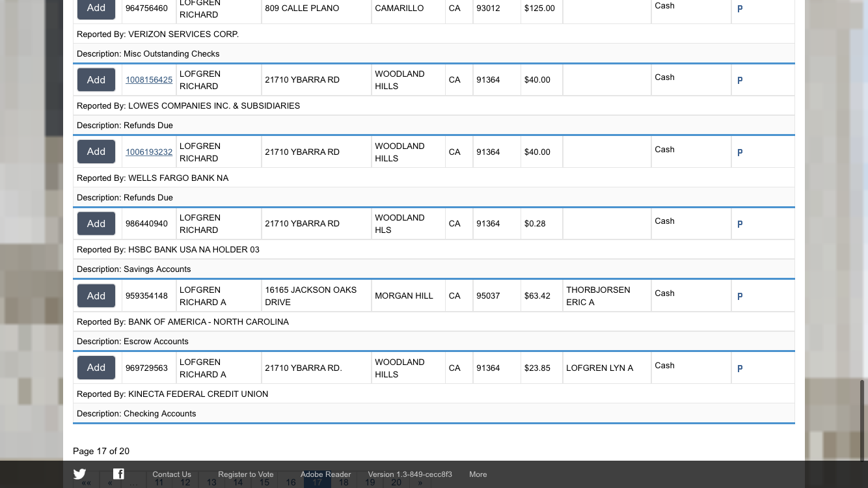Select the property ID 959354148

click(146, 295)
